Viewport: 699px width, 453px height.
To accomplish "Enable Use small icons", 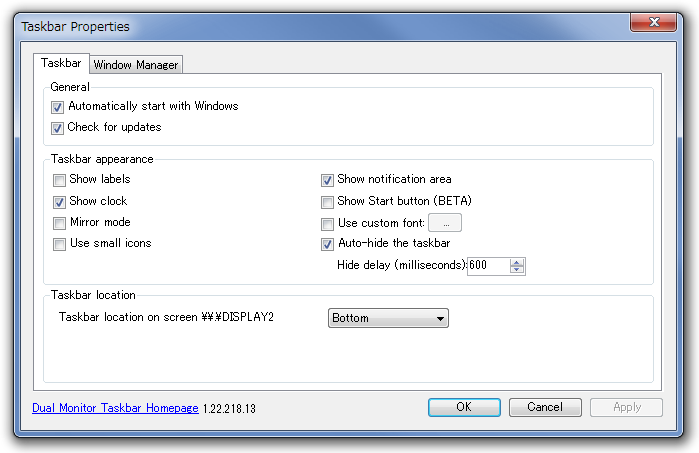I will click(x=59, y=244).
